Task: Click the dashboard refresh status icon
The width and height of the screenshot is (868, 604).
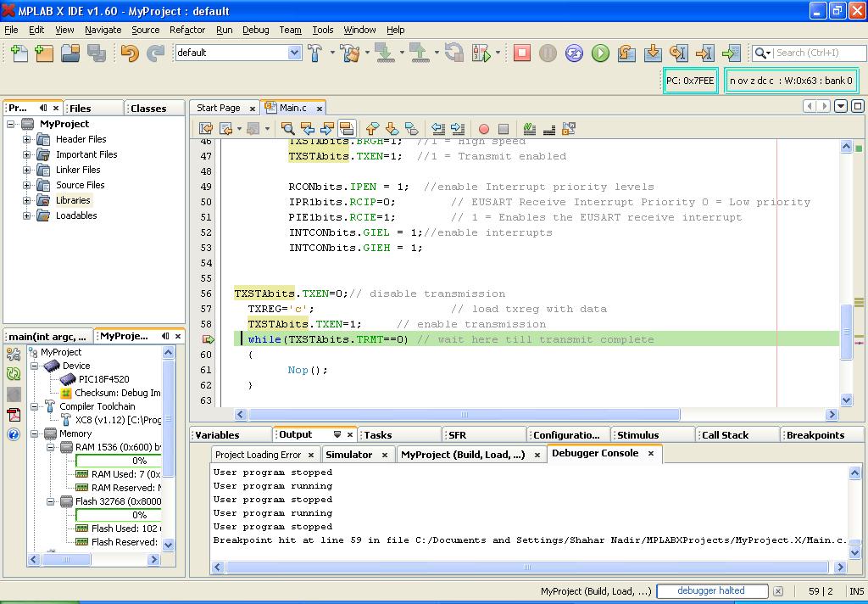Action: (x=14, y=374)
